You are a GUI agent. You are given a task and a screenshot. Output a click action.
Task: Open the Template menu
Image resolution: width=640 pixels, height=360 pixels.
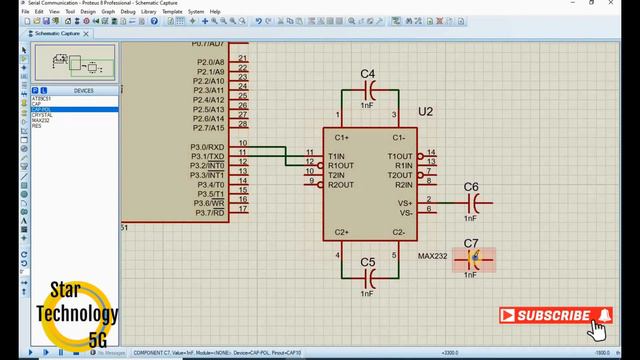pyautogui.click(x=172, y=11)
